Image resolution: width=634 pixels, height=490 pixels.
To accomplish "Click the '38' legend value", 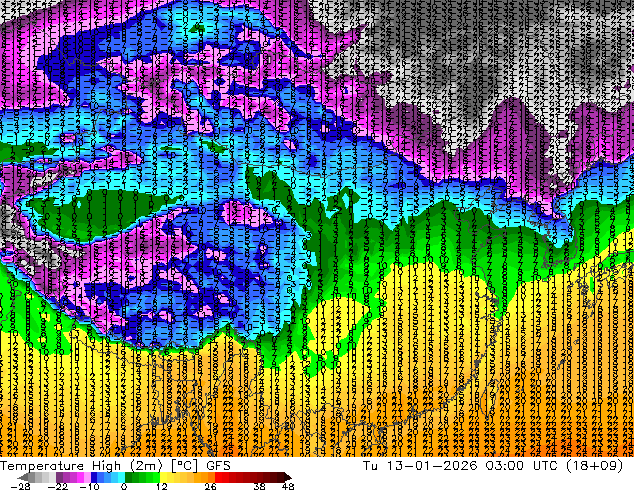I will (x=260, y=486).
